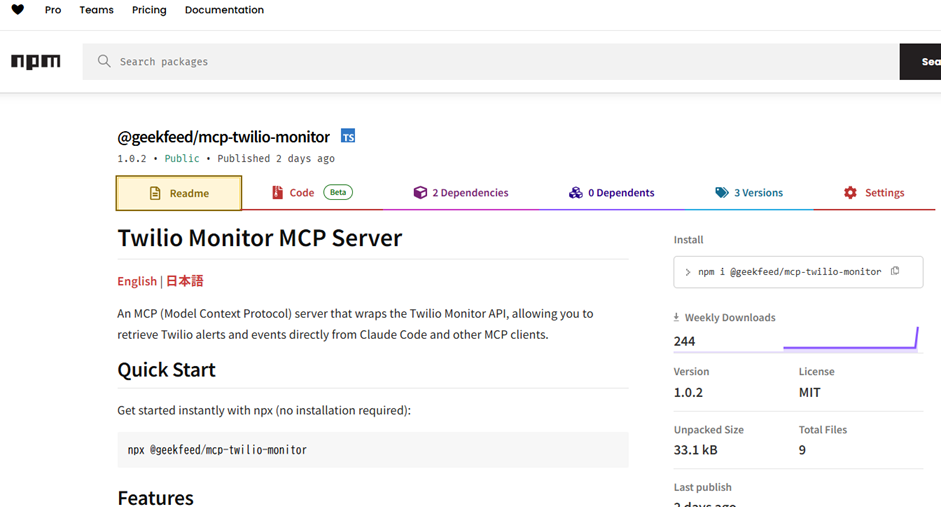Click the magnifier icon in search bar
Viewport: 941px width, 507px height.
pyautogui.click(x=104, y=62)
